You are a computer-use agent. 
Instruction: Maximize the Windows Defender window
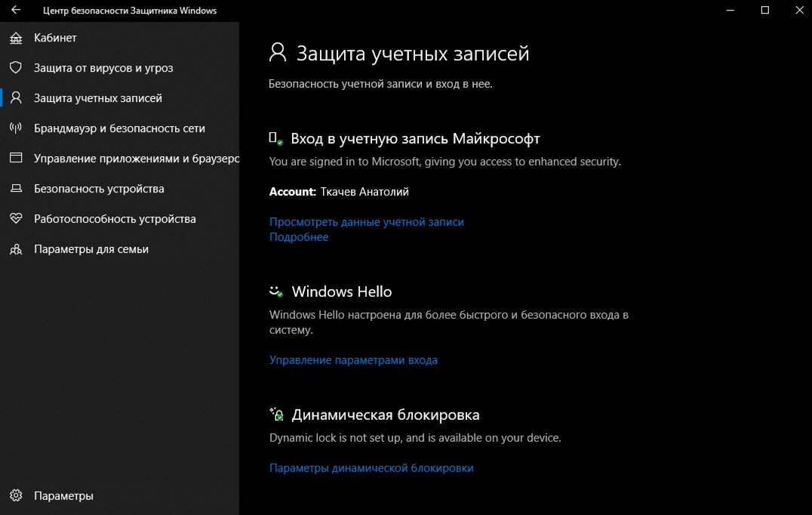(765, 11)
